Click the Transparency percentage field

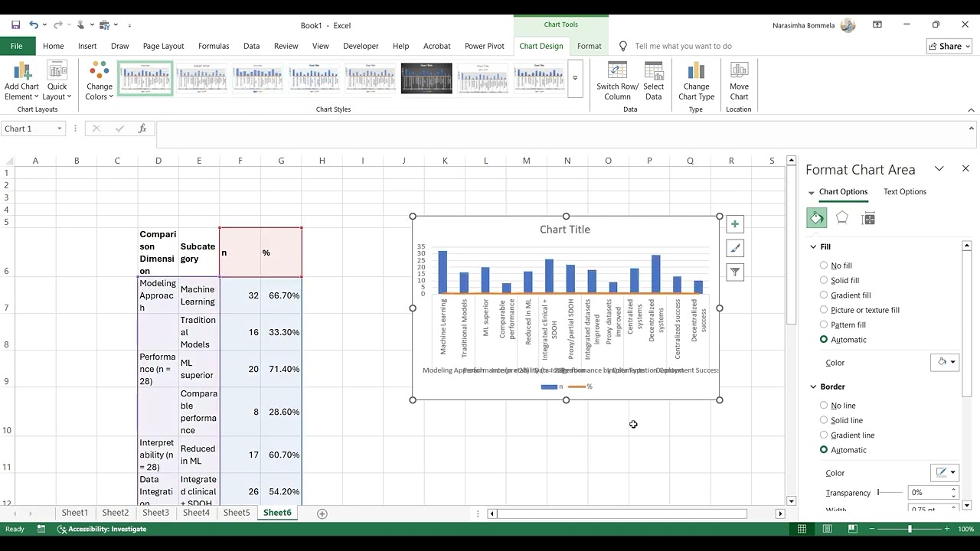(929, 492)
